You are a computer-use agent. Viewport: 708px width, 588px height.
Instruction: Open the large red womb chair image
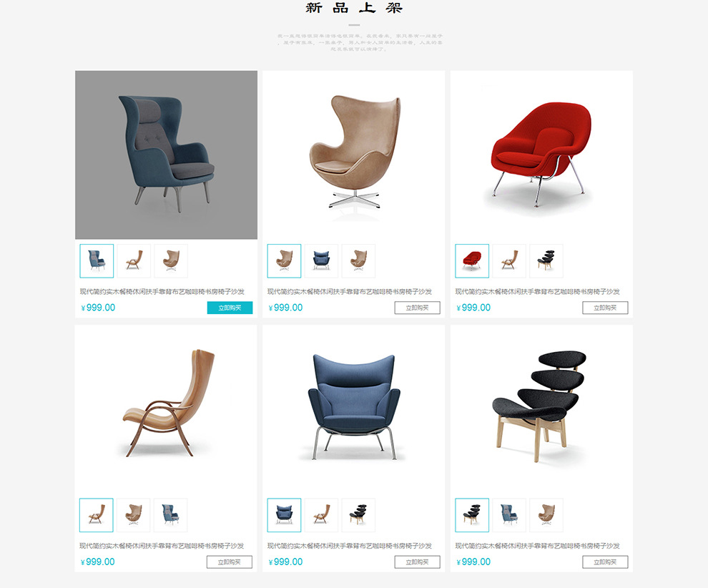click(x=541, y=155)
